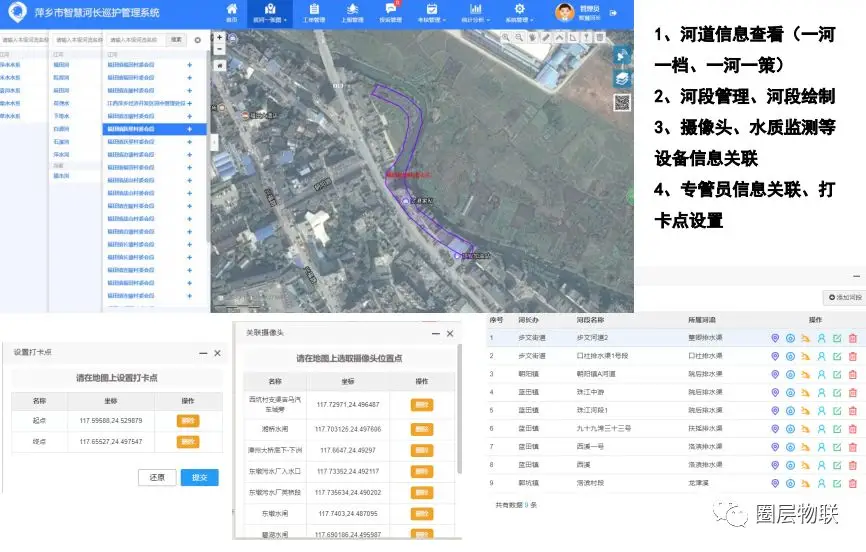
Task: Focus the second river search input
Action: (x=78, y=40)
